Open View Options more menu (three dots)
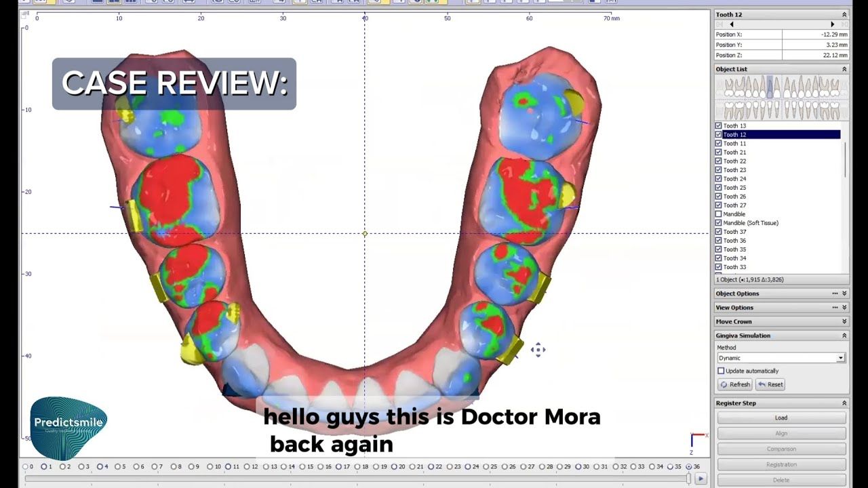This screenshot has height=488, width=868. pos(835,308)
